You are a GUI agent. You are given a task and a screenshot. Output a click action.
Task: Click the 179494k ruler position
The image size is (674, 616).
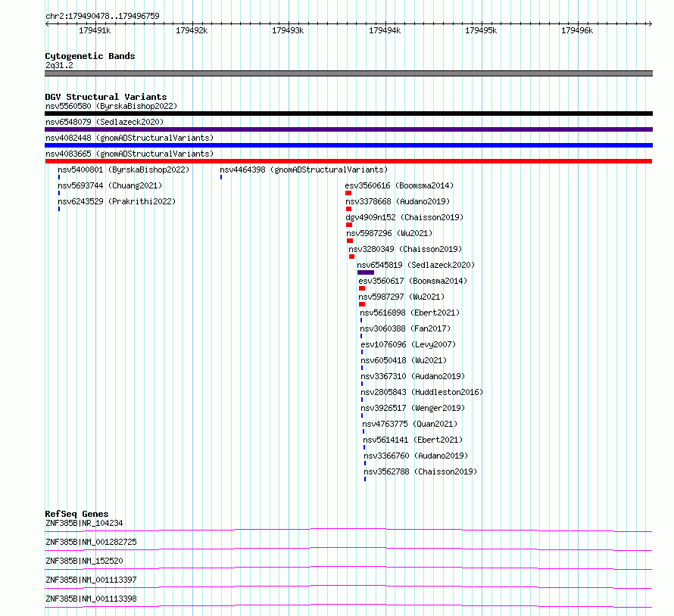pyautogui.click(x=385, y=30)
